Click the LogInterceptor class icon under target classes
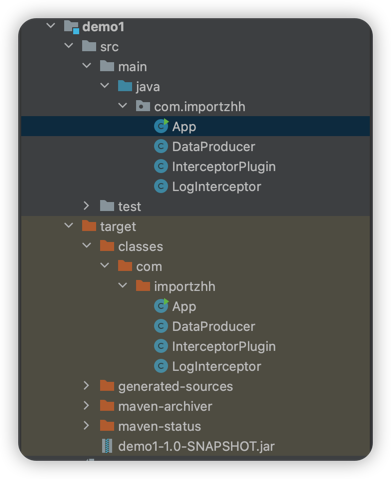This screenshot has width=391, height=479. (161, 366)
